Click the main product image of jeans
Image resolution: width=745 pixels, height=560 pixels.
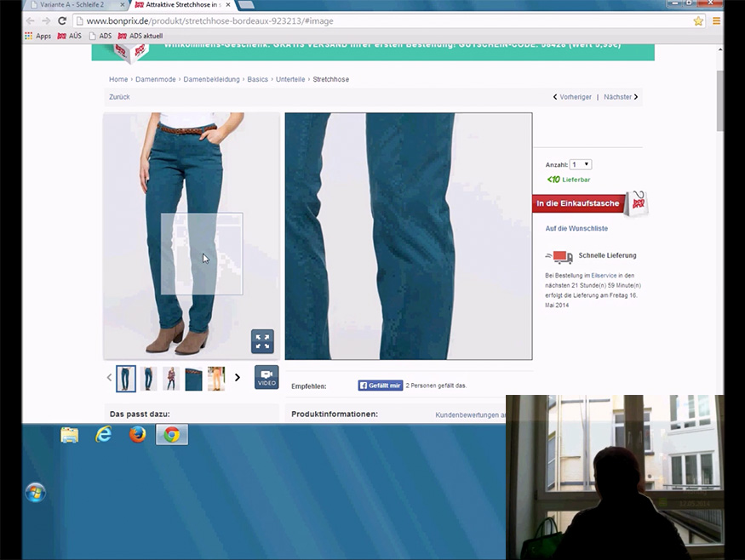click(192, 236)
